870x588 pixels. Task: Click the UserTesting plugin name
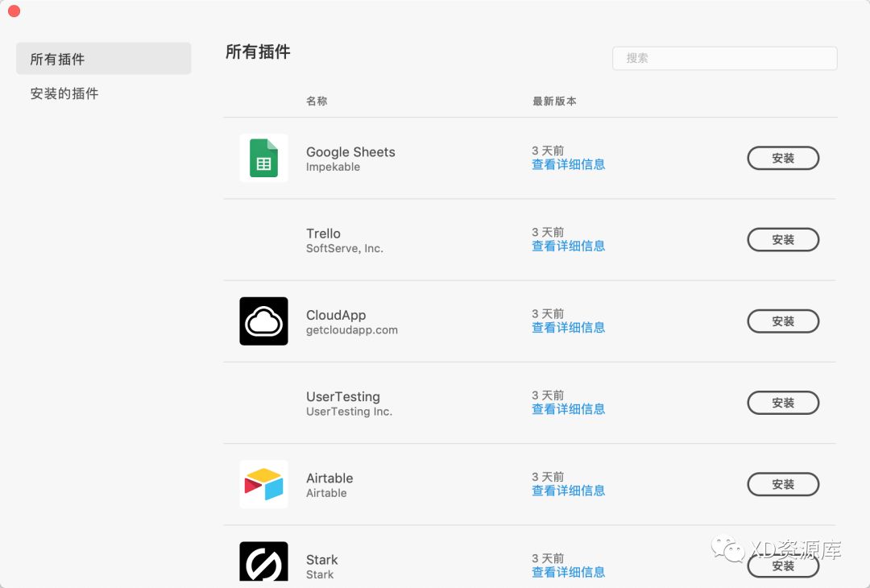343,396
